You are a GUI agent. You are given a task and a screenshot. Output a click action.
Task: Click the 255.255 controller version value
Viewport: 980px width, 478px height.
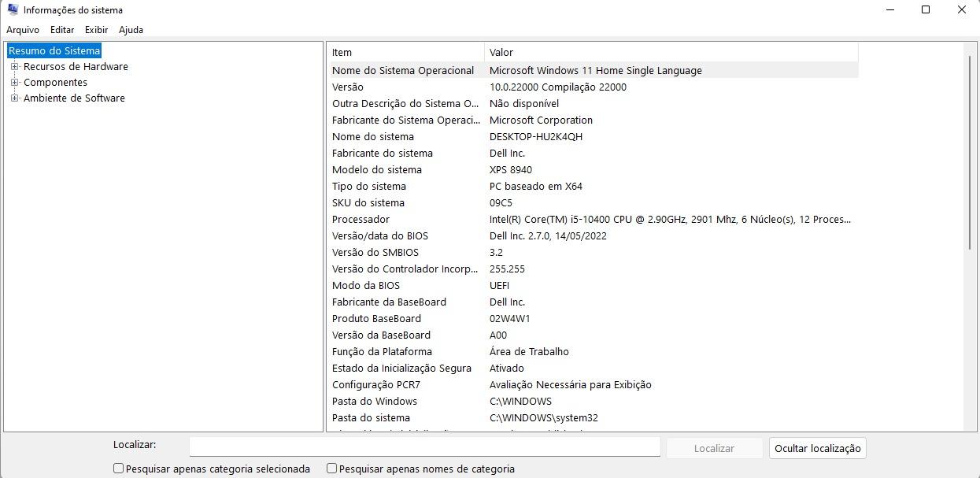(x=507, y=269)
